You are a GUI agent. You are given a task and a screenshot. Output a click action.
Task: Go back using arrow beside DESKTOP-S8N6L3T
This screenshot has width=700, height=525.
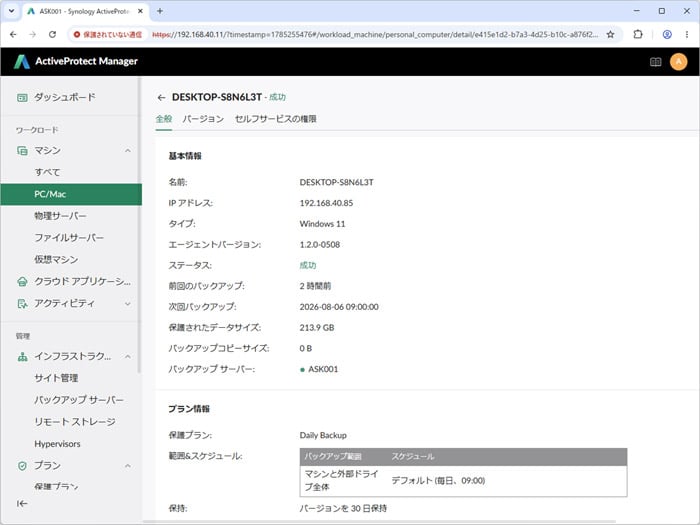point(162,97)
